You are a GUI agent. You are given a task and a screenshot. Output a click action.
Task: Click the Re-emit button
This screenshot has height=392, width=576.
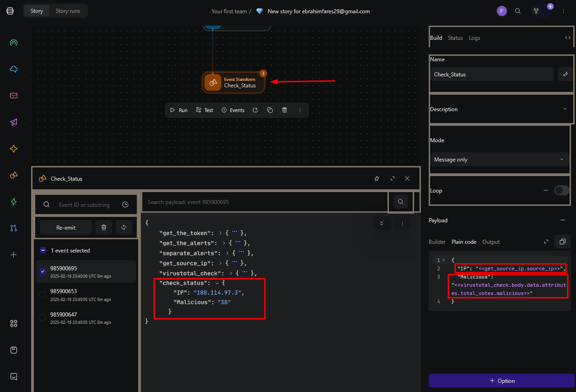(x=66, y=227)
